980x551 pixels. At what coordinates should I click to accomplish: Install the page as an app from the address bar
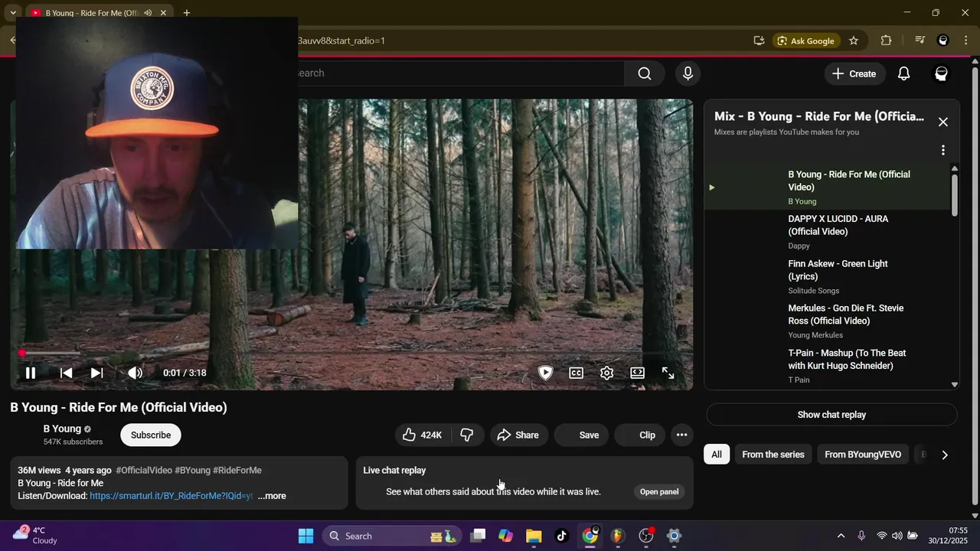pos(759,41)
